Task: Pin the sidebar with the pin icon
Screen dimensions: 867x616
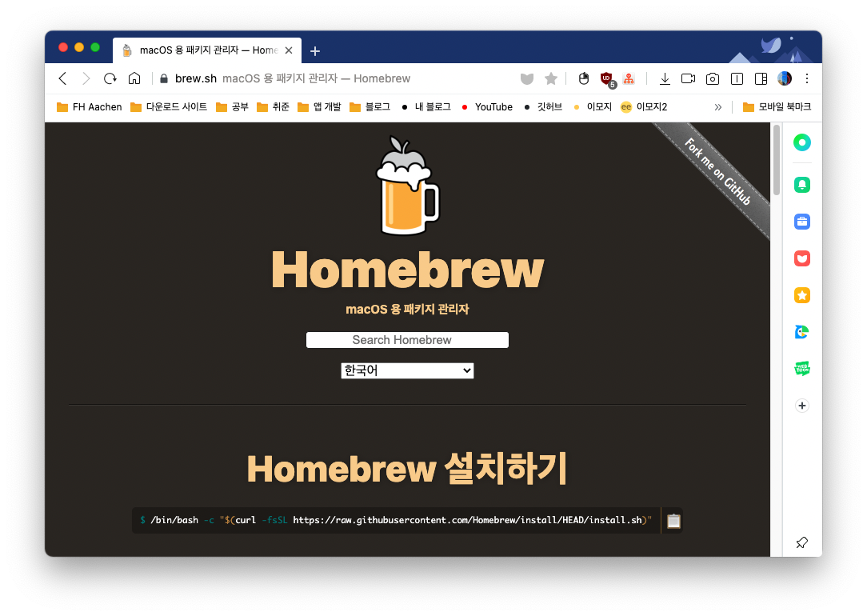Action: (801, 542)
